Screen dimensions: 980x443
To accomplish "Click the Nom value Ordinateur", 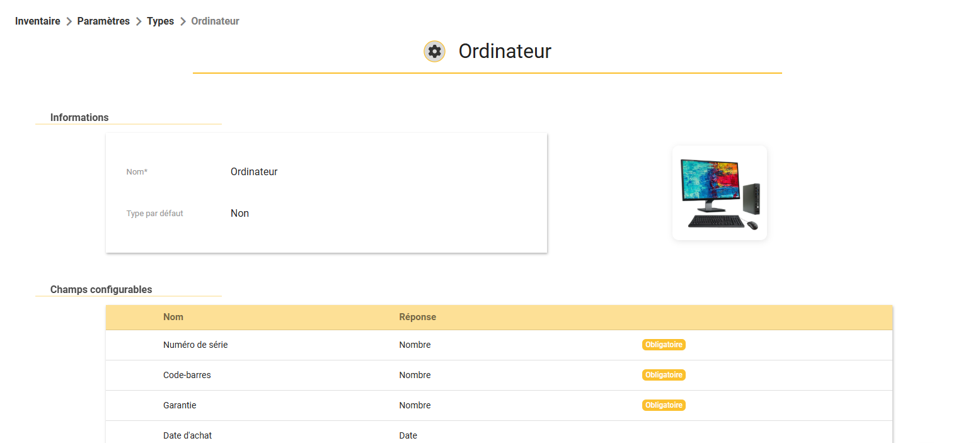I will pyautogui.click(x=254, y=171).
